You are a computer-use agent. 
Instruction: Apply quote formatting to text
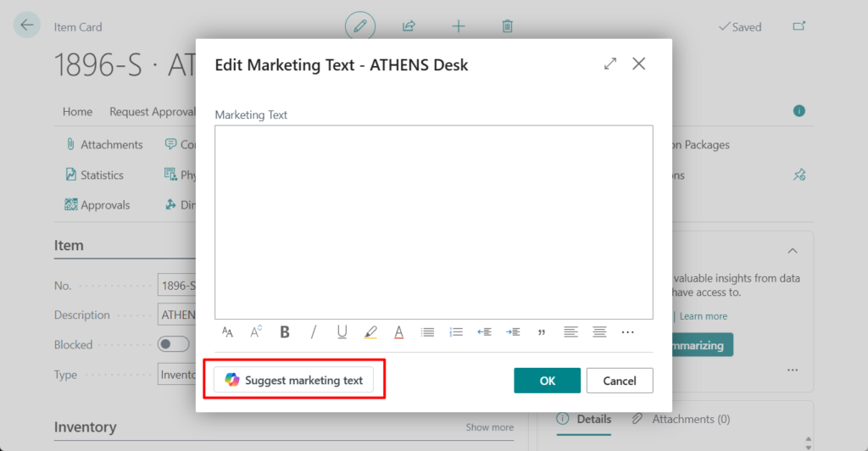coord(542,332)
